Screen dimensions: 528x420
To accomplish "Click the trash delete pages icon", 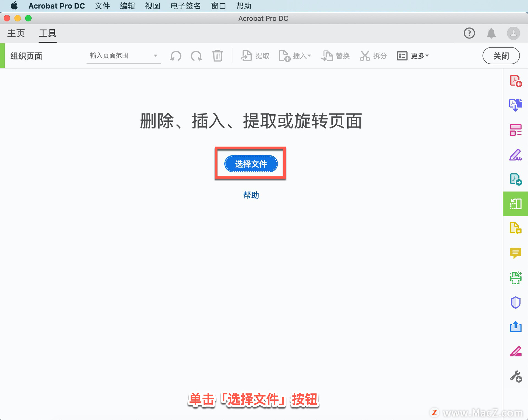I will [x=217, y=56].
